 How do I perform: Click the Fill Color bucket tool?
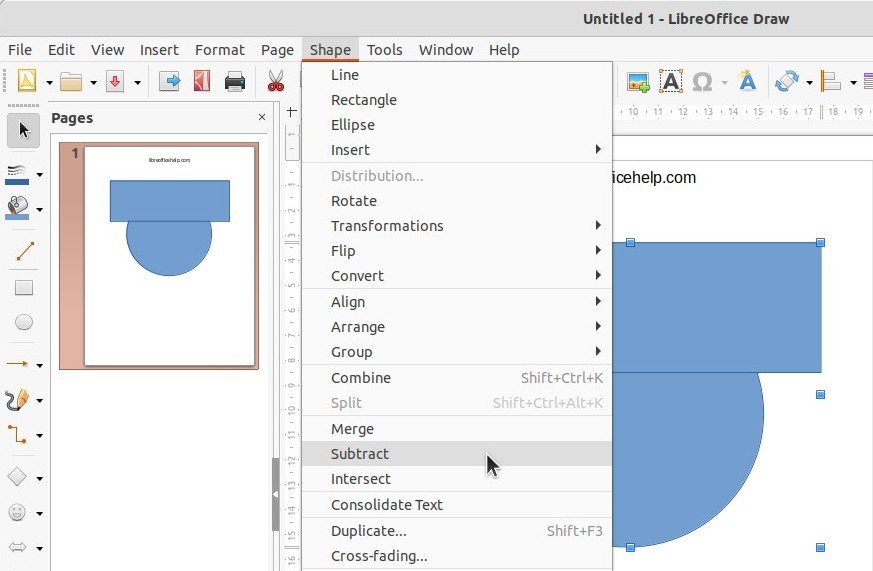[x=17, y=209]
